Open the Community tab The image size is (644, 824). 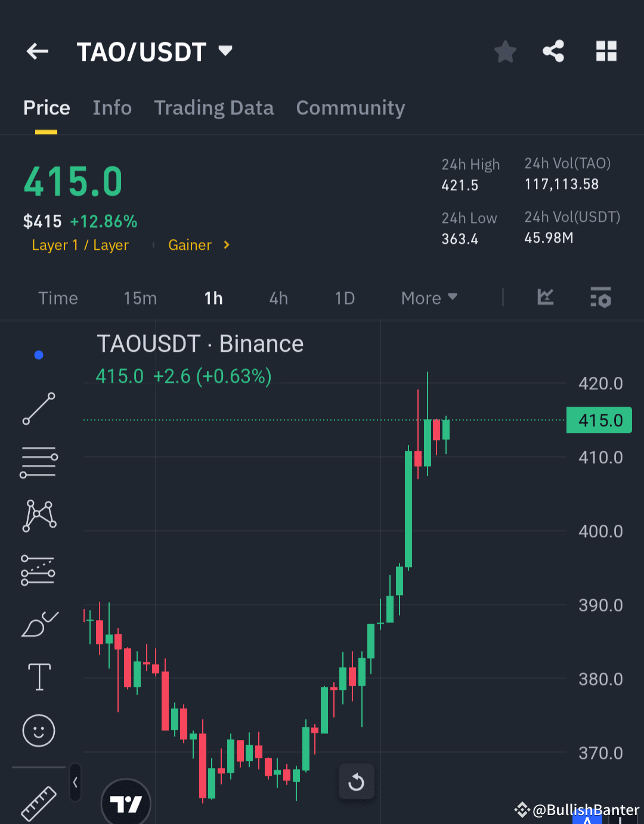[350, 108]
